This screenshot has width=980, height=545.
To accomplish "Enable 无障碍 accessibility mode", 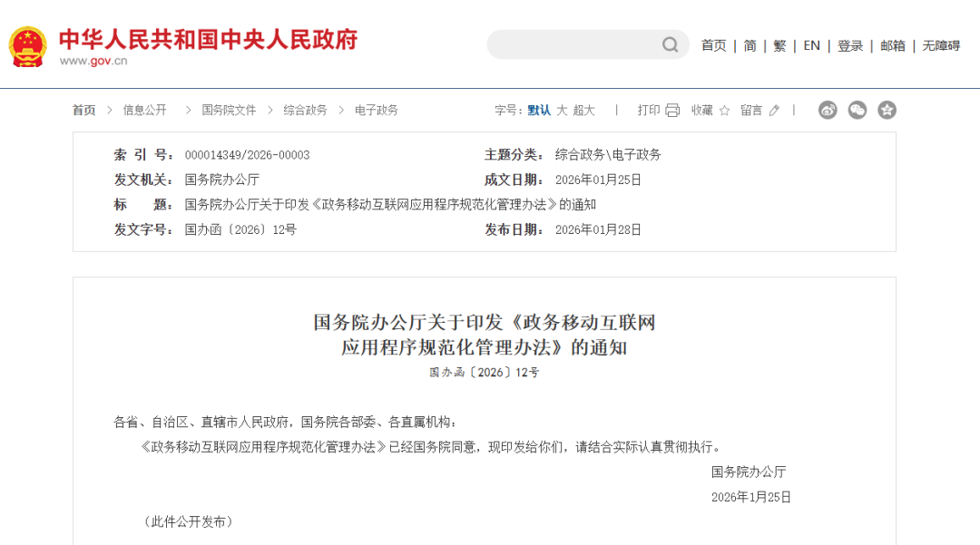I will pyautogui.click(x=941, y=45).
